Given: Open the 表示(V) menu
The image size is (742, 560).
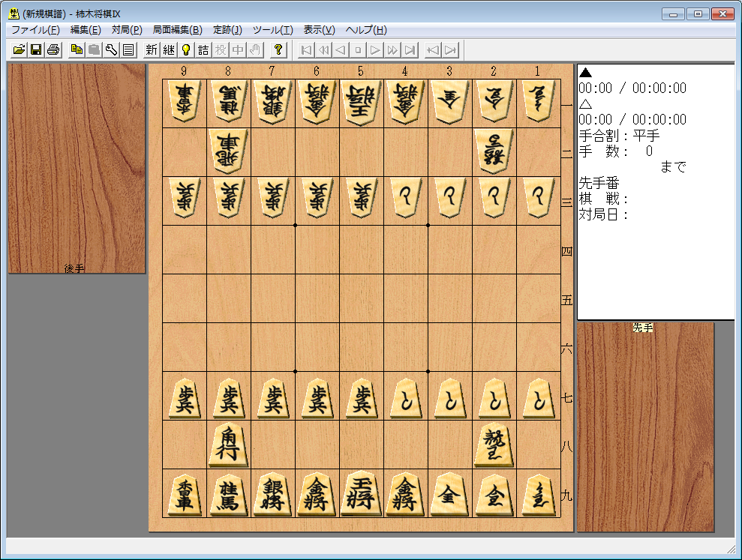Looking at the screenshot, I should (319, 30).
